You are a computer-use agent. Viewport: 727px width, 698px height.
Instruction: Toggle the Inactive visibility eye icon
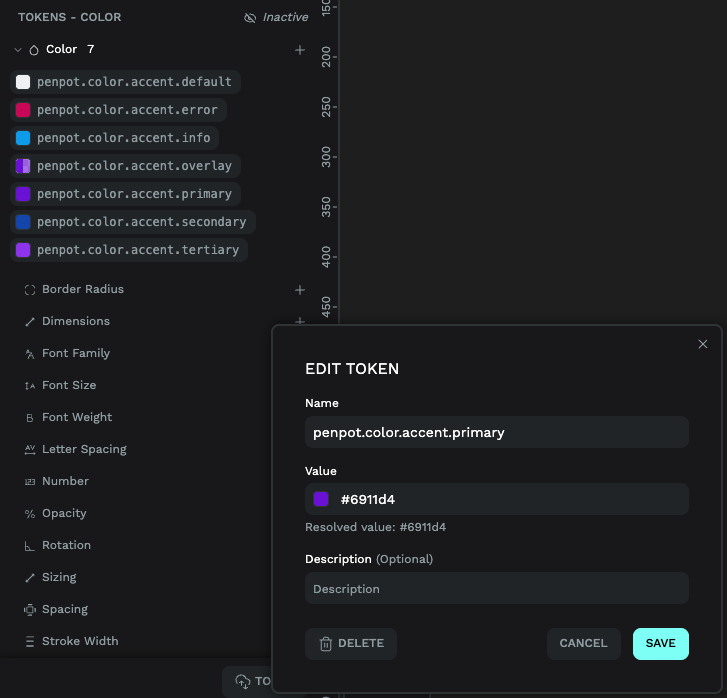pos(250,18)
